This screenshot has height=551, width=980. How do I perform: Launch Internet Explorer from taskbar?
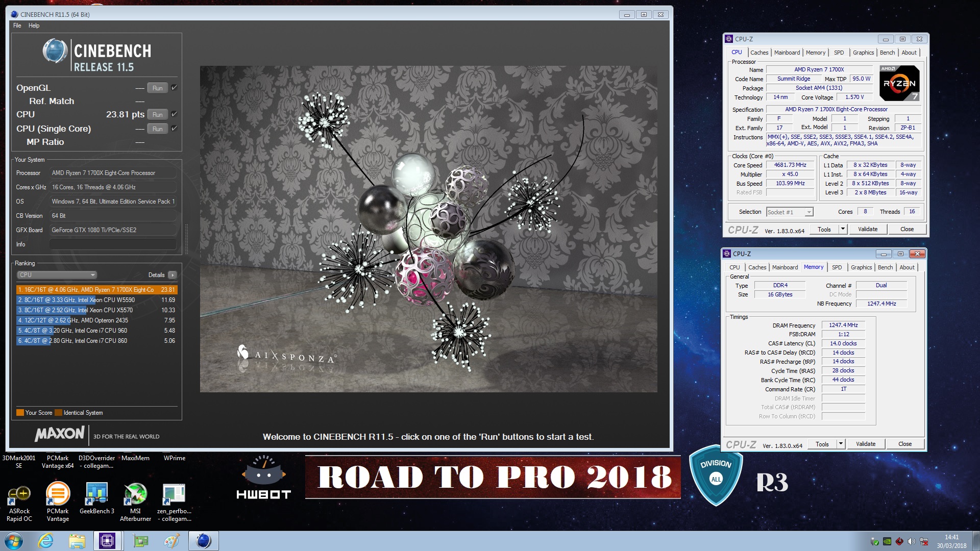tap(46, 541)
